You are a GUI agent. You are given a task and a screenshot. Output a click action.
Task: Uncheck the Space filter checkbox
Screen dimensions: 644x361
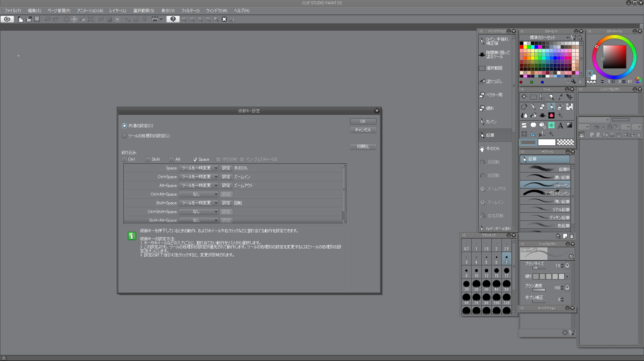195,159
